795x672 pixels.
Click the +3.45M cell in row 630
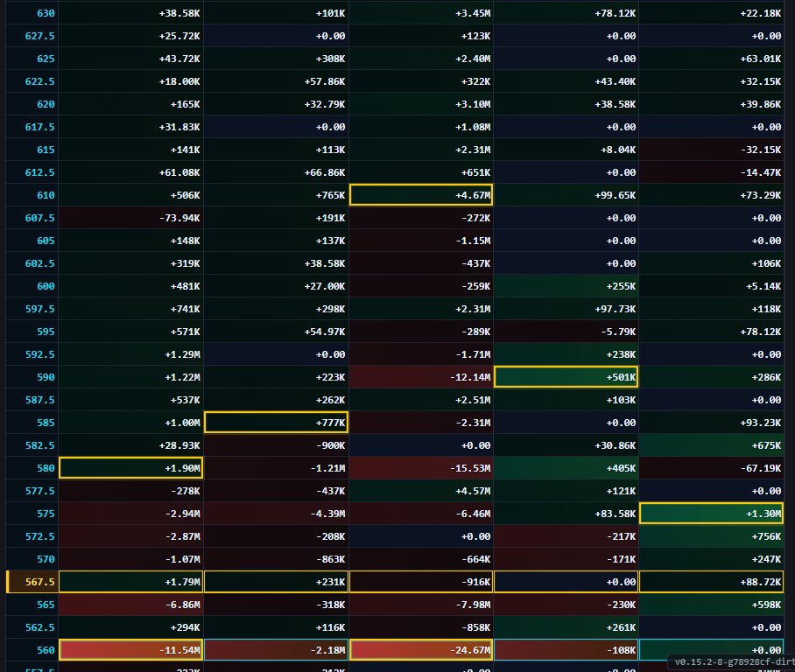[421, 13]
